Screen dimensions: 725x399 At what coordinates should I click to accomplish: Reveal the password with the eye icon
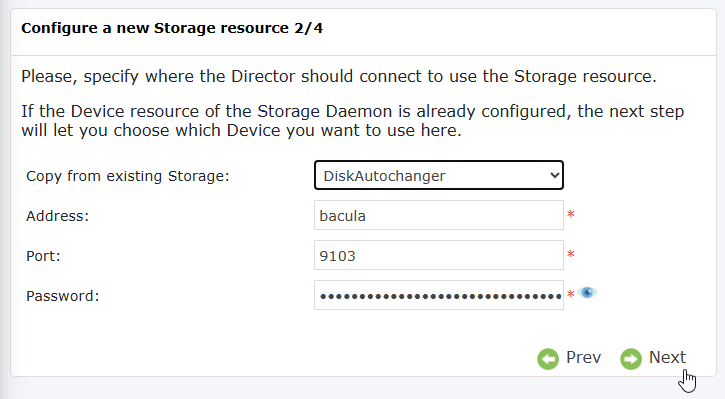coord(587,293)
